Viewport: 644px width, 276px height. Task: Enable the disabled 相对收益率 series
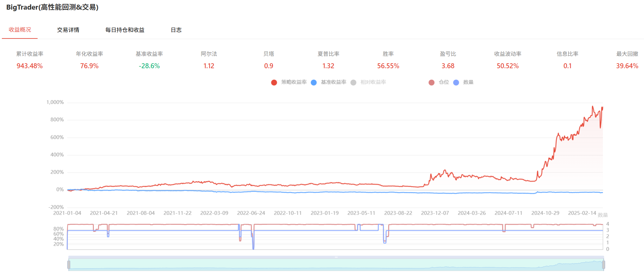[x=373, y=82]
